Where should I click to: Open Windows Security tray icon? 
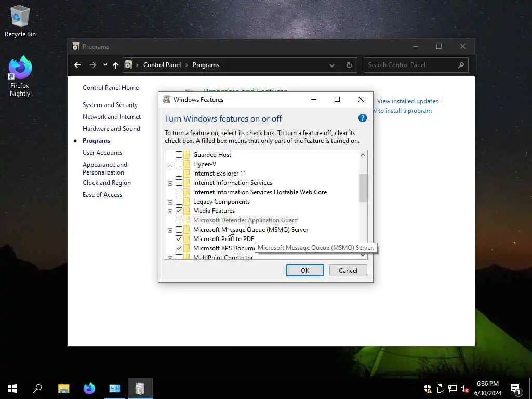pos(428,389)
